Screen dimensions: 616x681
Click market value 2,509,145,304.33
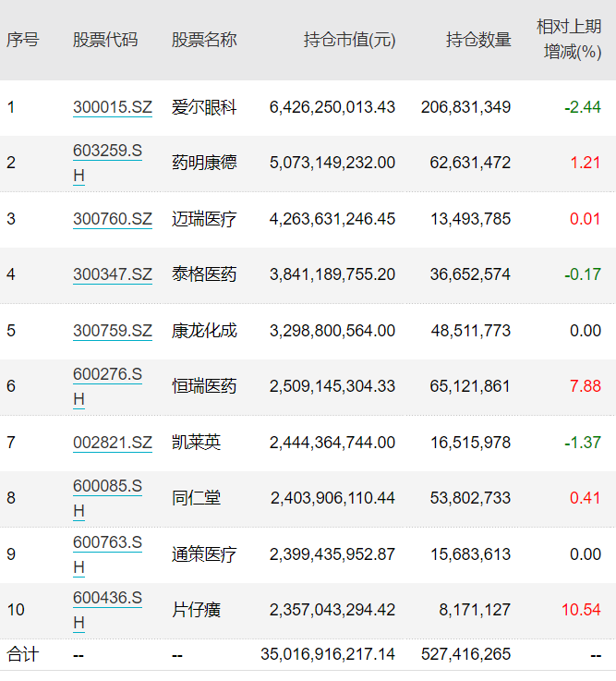332,386
